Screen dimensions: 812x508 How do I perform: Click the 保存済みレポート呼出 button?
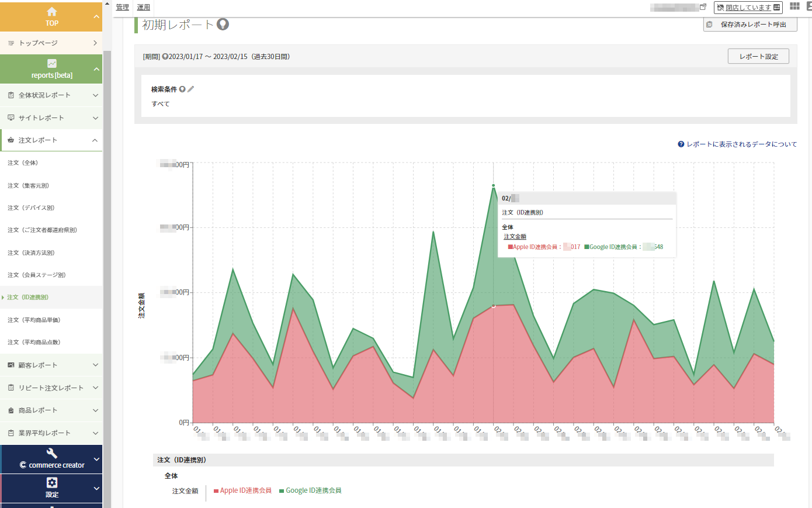(x=750, y=25)
